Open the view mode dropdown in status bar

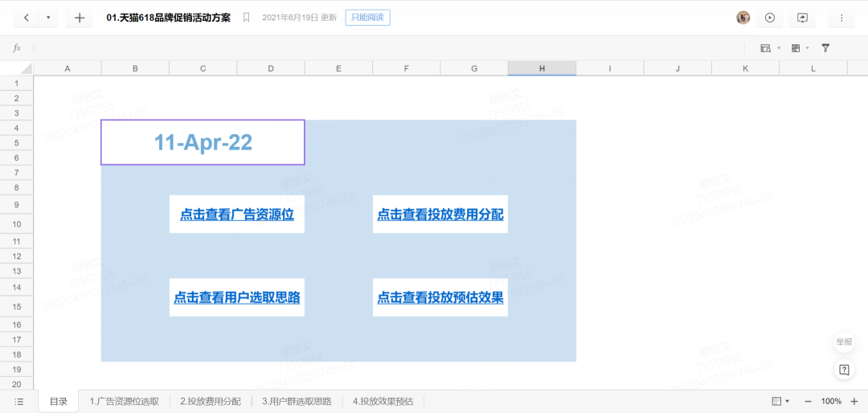(780, 401)
